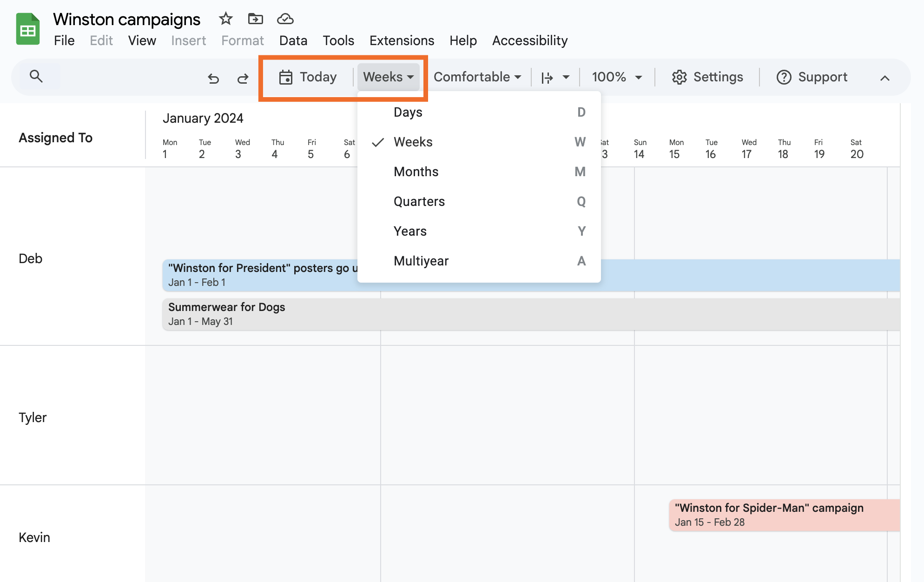Click the Fri 5 date header
Viewport: 924px width, 582px height.
click(x=311, y=149)
